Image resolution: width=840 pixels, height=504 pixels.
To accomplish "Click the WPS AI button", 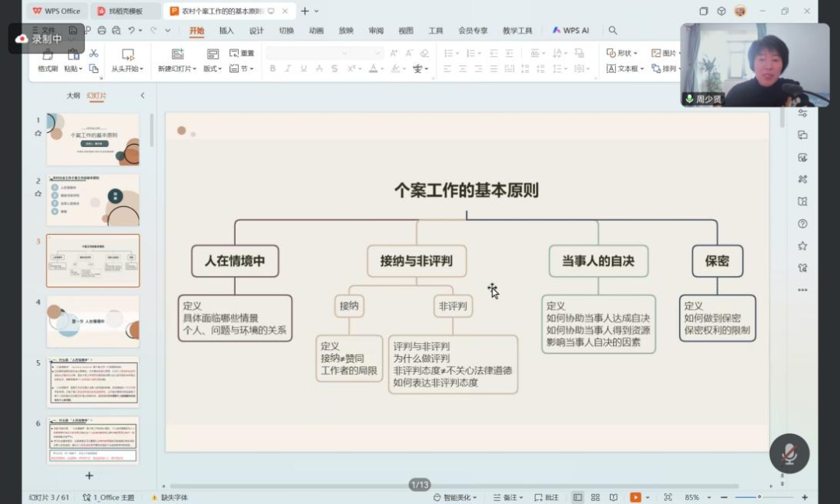I will (x=571, y=30).
